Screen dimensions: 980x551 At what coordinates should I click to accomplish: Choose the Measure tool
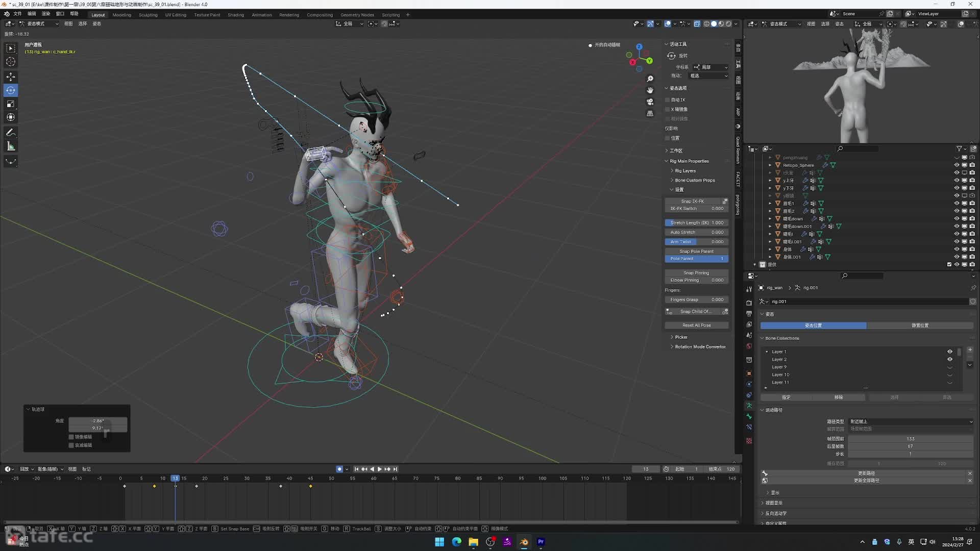click(11, 146)
